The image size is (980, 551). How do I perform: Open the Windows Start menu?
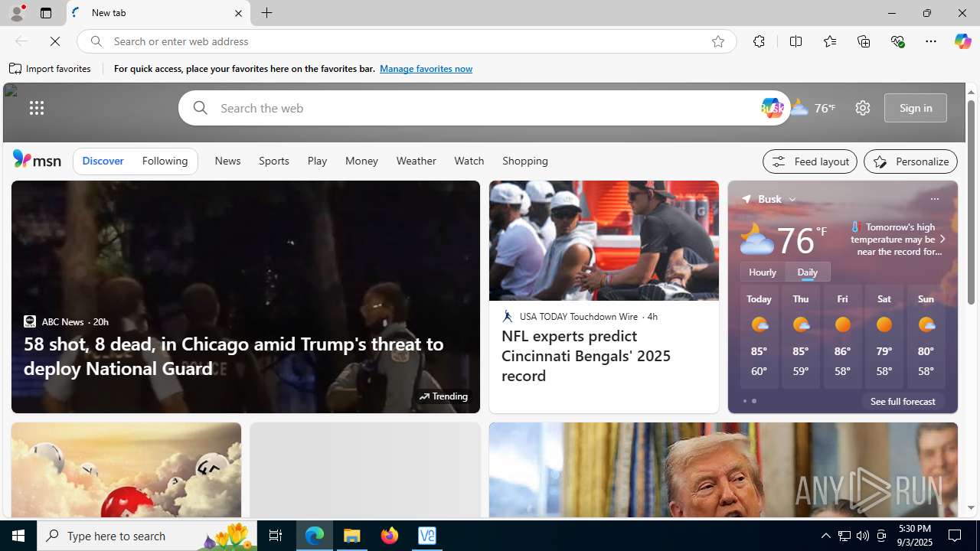(x=18, y=536)
